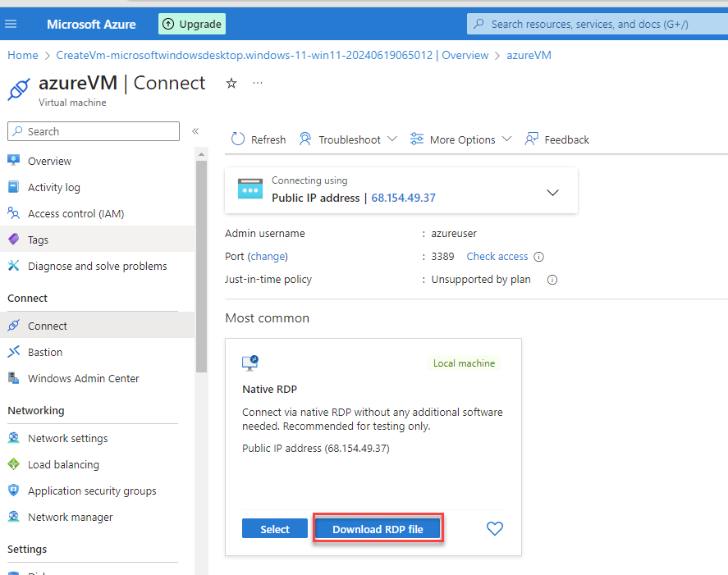Click the Check access info icon
This screenshot has width=728, height=575.
[539, 257]
